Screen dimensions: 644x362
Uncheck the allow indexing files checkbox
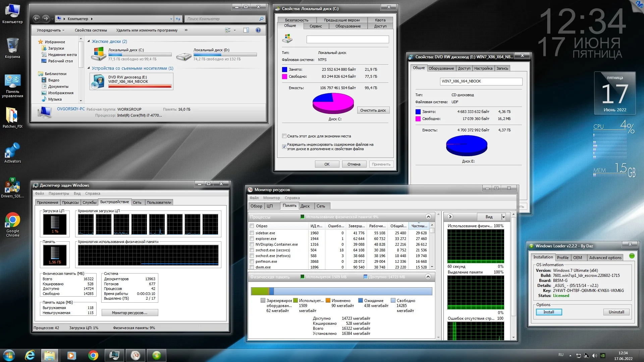(x=284, y=146)
